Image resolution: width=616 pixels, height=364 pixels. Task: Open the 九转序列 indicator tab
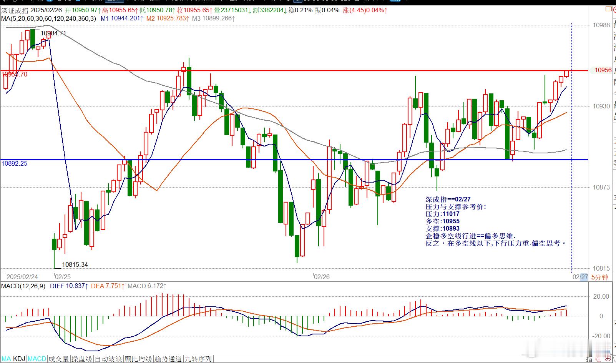click(198, 359)
